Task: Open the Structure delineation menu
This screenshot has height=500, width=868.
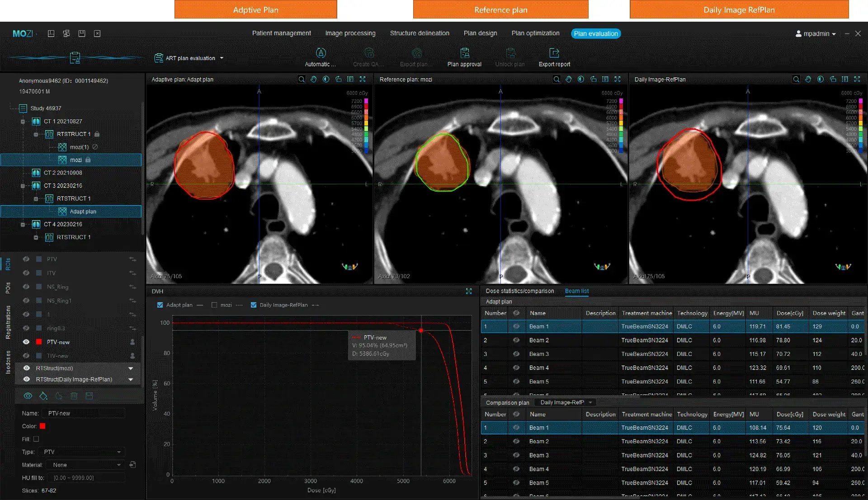Action: point(420,33)
